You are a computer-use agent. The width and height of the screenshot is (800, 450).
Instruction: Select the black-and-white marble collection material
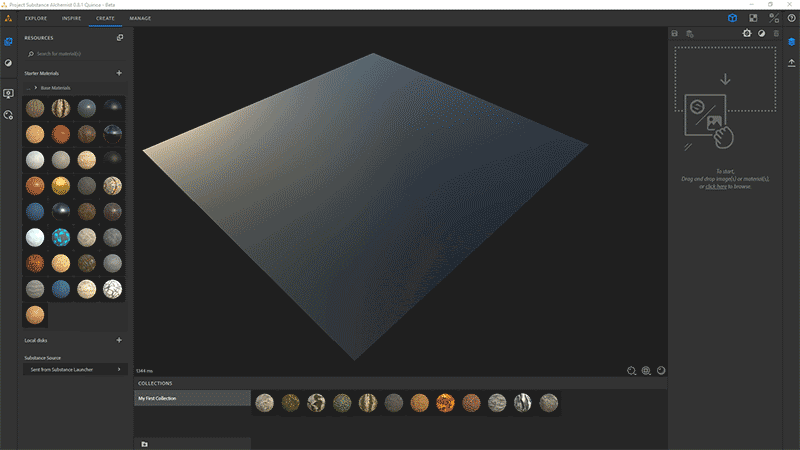tap(522, 403)
